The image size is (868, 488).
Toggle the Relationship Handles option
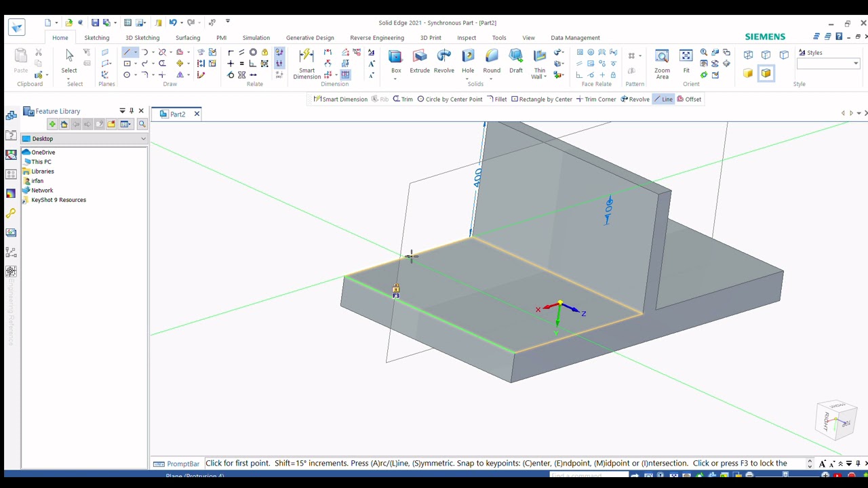279,63
